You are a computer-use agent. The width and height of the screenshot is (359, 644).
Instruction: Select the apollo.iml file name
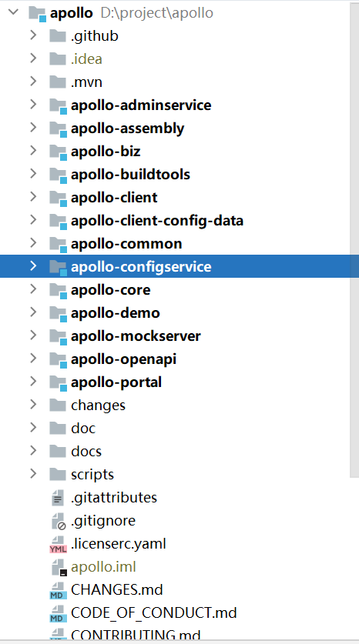pos(104,567)
